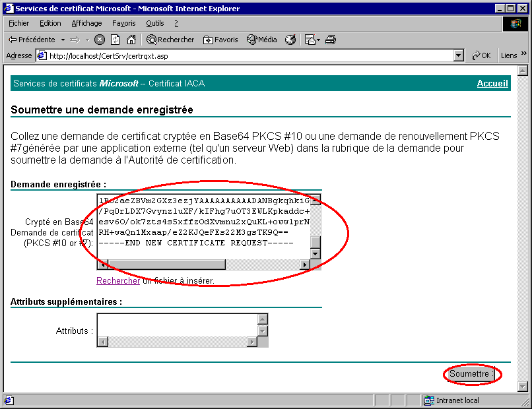Image resolution: width=532 pixels, height=409 pixels.
Task: Open the History icon in toolbar
Action: coord(290,40)
